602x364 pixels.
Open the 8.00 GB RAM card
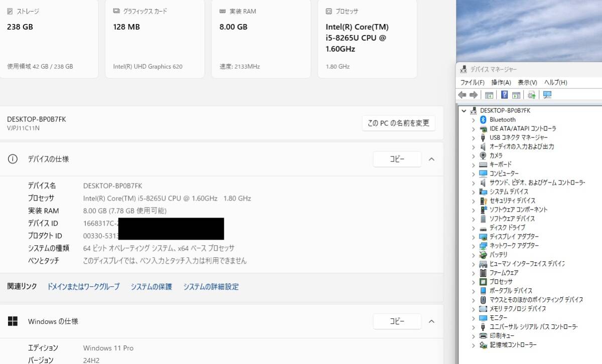coord(261,39)
